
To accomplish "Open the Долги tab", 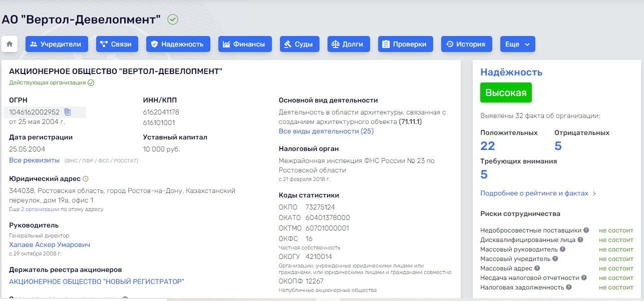I will (349, 44).
